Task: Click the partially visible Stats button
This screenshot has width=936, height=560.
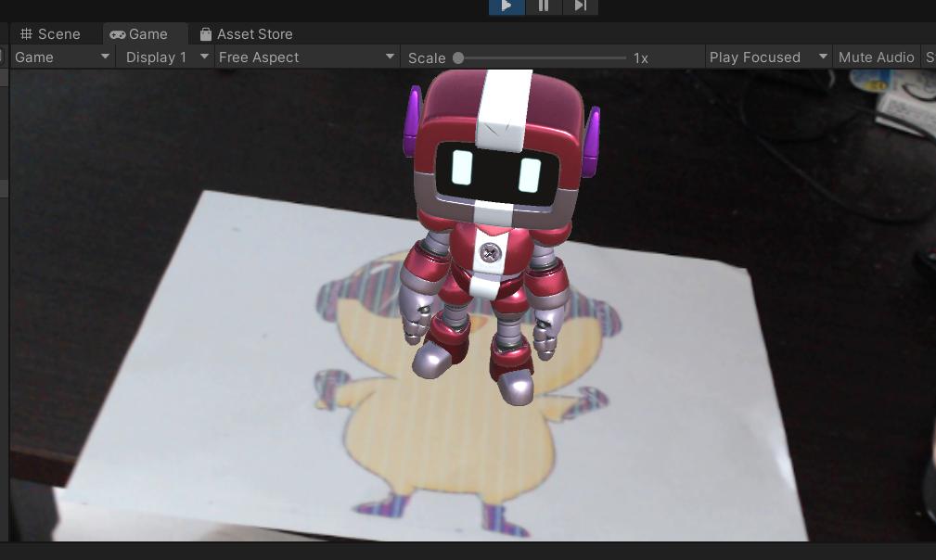Action: [930, 57]
